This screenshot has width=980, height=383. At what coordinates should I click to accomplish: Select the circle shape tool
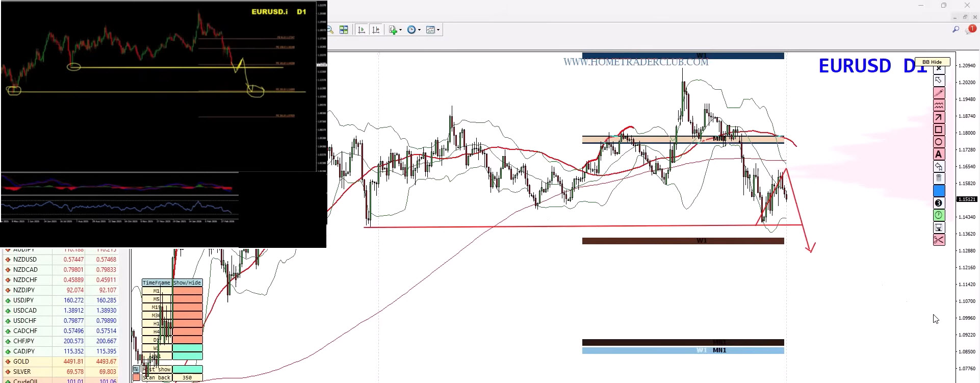[x=939, y=142]
